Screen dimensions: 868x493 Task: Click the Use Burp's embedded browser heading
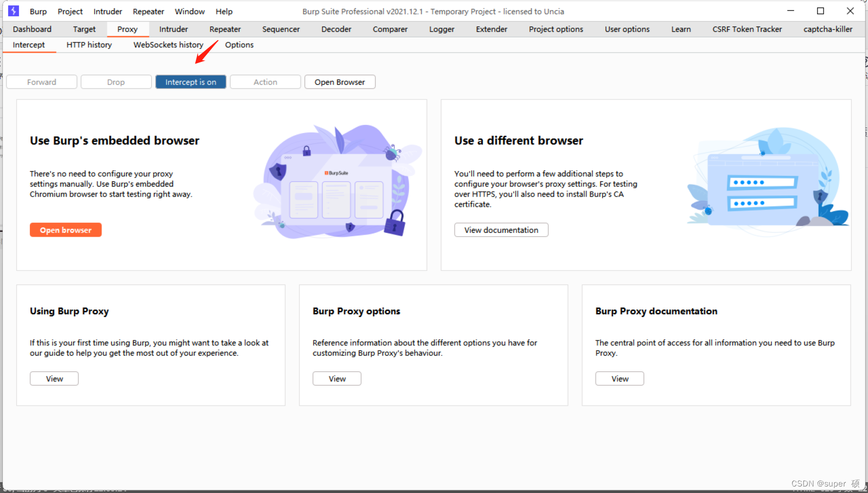[x=114, y=141]
